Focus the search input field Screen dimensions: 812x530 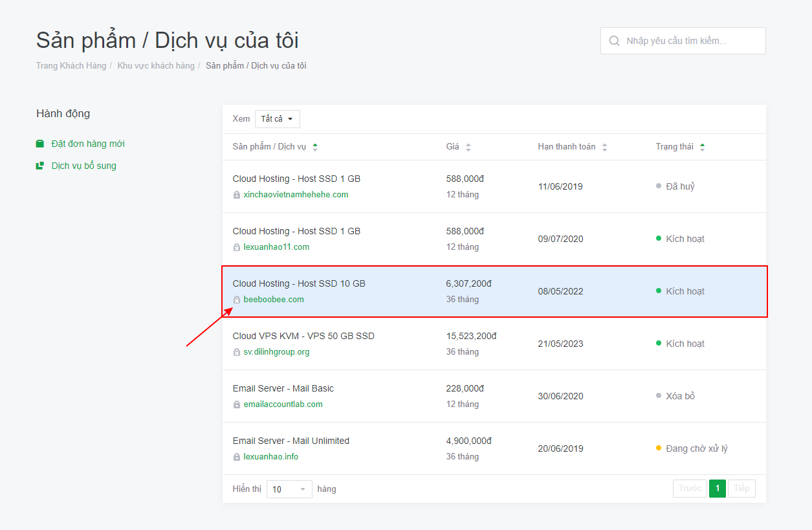683,41
